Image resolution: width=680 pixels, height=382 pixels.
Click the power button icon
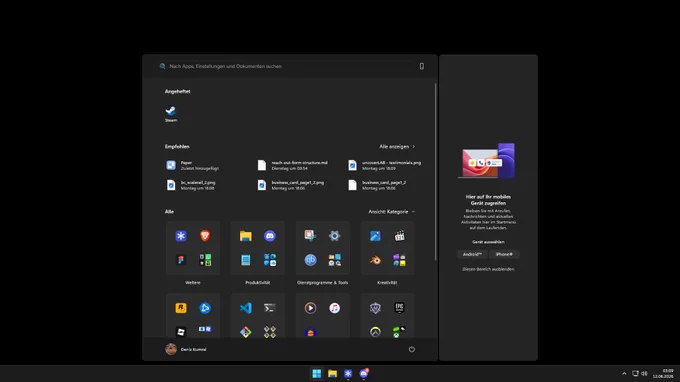tap(412, 349)
